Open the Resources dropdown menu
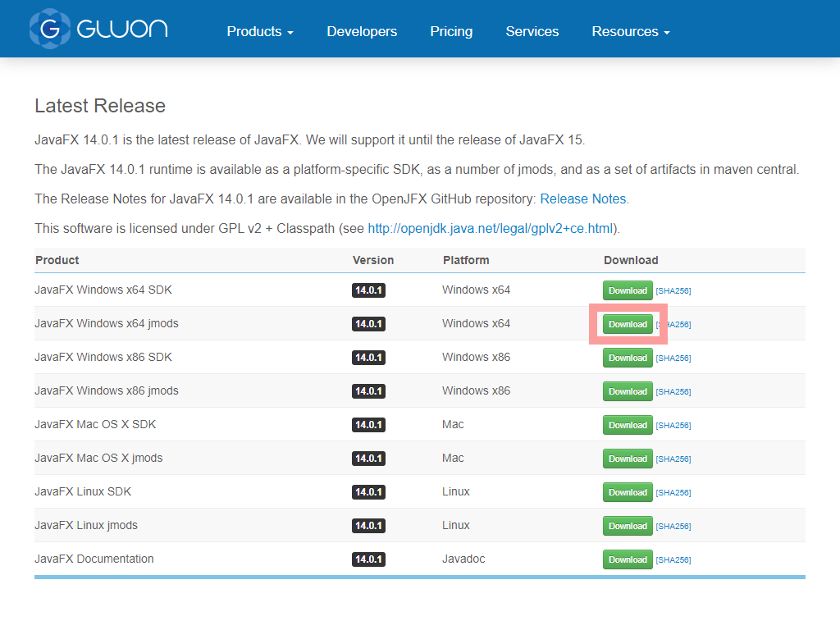The image size is (840, 630). [631, 32]
